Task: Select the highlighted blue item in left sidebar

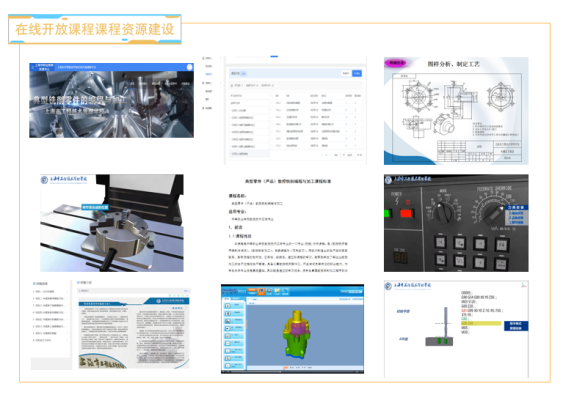Action: (209, 74)
